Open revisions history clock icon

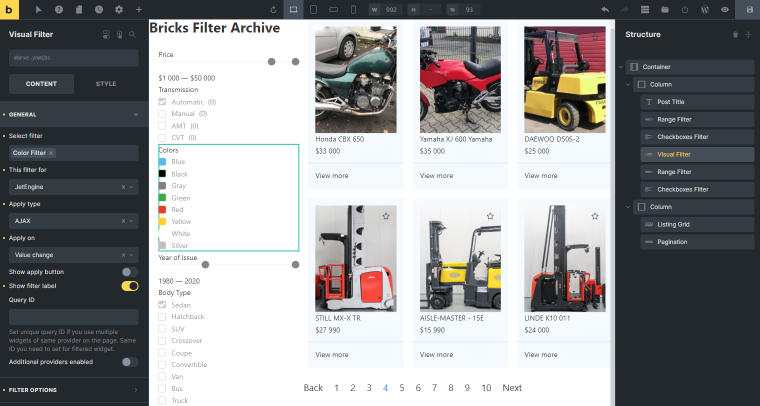coord(99,10)
